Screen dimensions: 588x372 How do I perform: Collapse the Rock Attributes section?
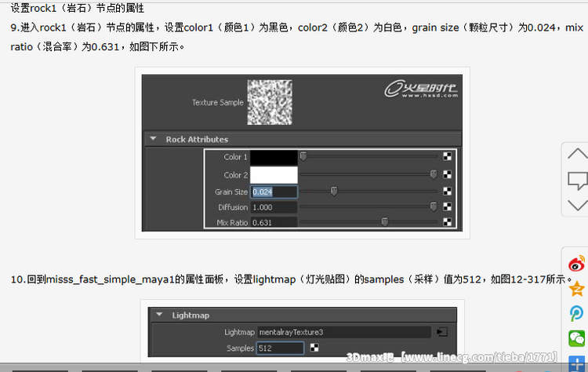click(153, 139)
